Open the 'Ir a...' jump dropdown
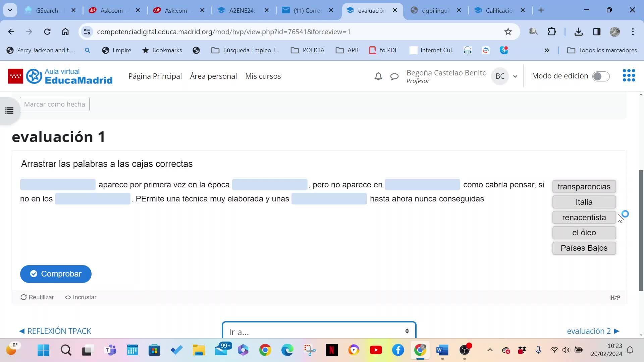 point(319,331)
